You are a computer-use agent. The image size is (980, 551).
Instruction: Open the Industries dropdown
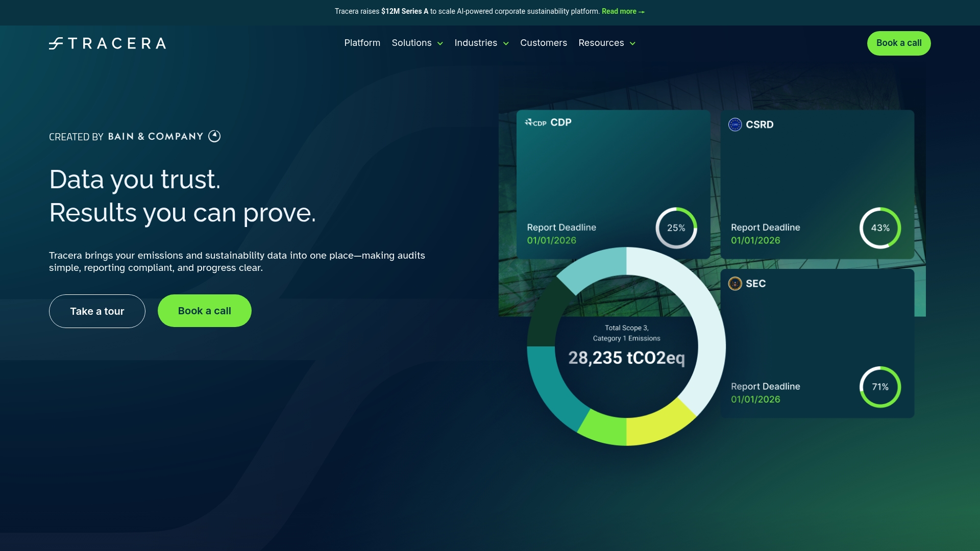(481, 43)
